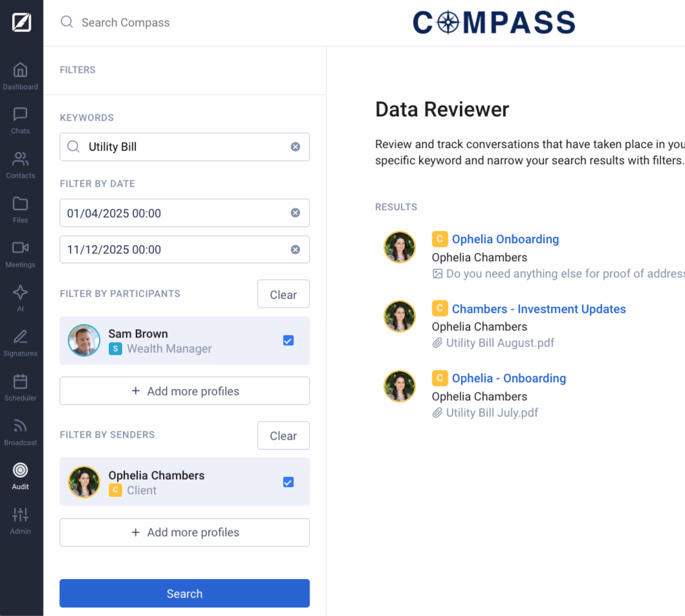
Task: Add more profiles under participants
Action: click(185, 391)
